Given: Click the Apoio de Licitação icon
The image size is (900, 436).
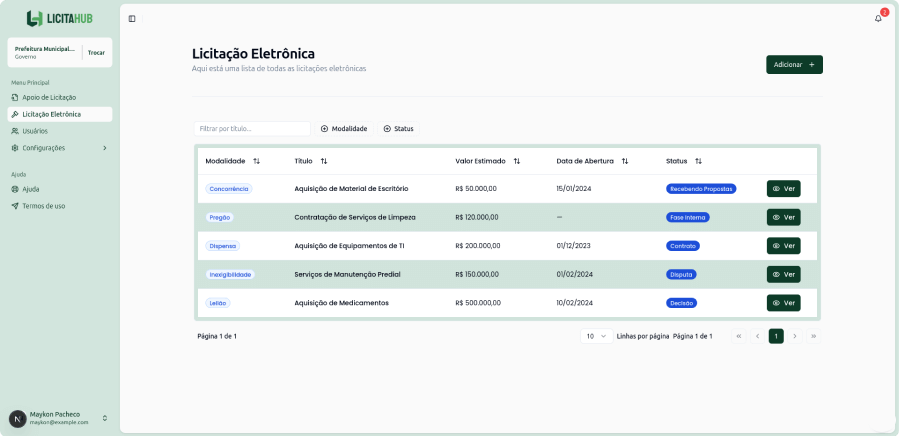Looking at the screenshot, I should click(15, 98).
